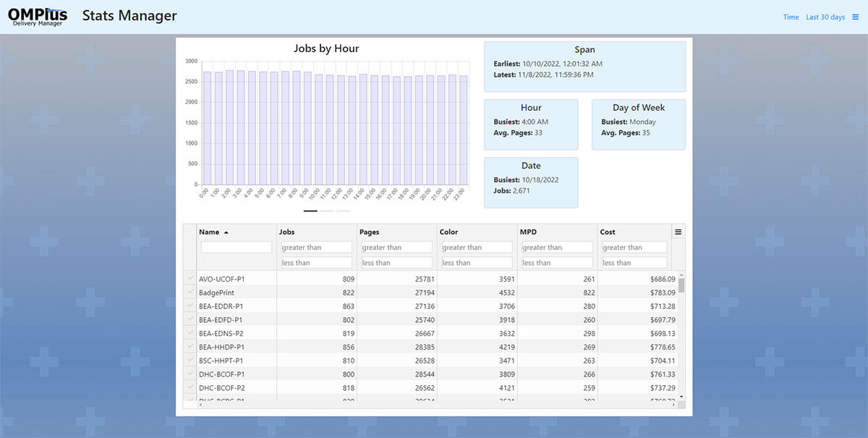Viewport: 868px width, 438px height.
Task: Switch to the second chart slide indicator
Action: (x=327, y=211)
